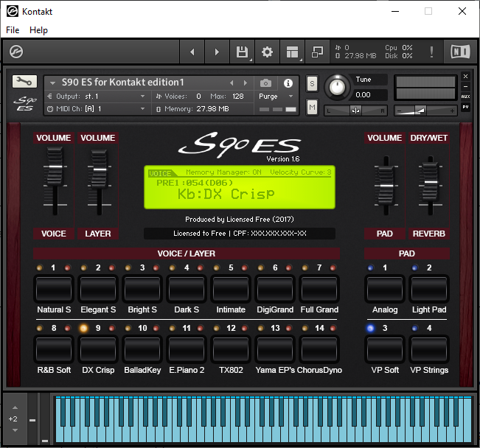Click the instrument output volume slider
The image size is (480, 448).
[x=425, y=111]
